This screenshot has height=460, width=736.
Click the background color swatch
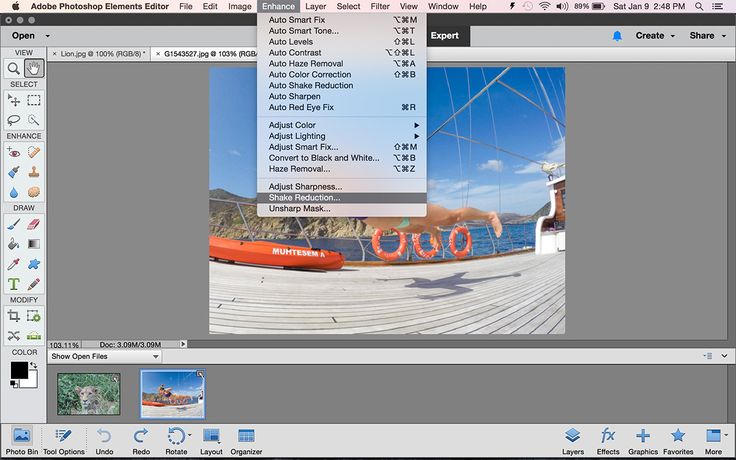tap(32, 381)
